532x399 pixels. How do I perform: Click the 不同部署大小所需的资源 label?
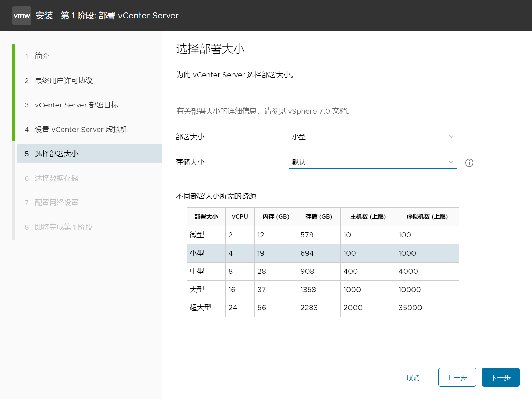point(216,196)
